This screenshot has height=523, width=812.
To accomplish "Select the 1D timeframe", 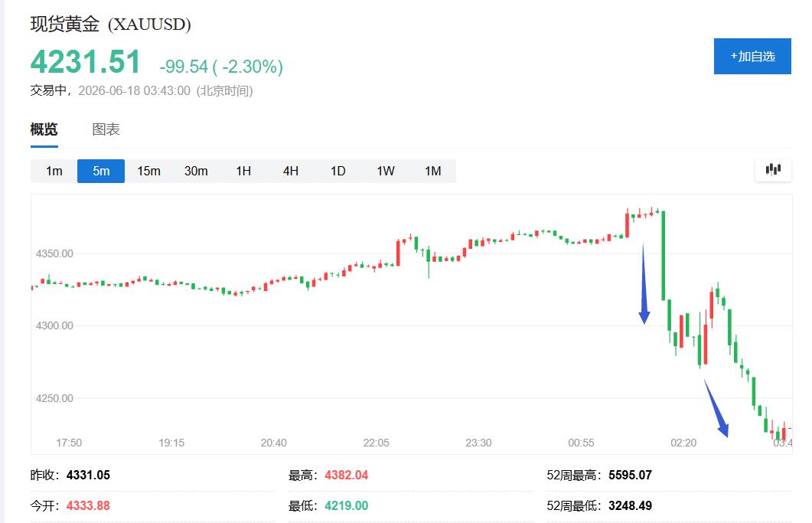I will [x=338, y=171].
